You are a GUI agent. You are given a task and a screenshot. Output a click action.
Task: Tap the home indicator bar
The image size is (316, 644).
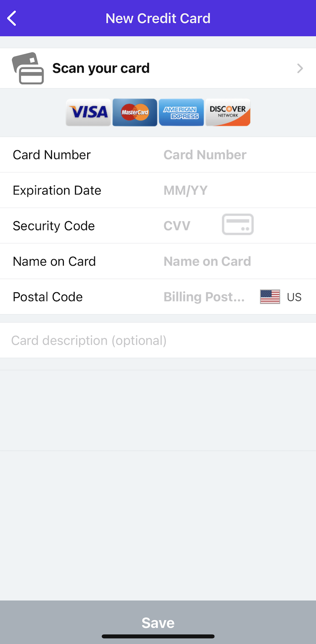pyautogui.click(x=158, y=637)
